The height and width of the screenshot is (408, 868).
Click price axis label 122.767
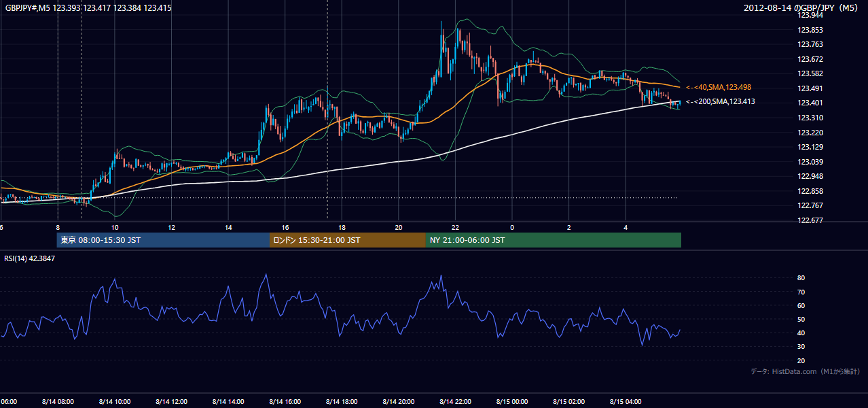810,205
